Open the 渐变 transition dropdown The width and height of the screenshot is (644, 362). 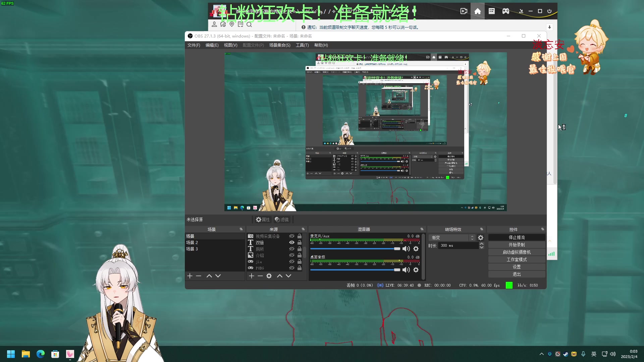pos(452,238)
